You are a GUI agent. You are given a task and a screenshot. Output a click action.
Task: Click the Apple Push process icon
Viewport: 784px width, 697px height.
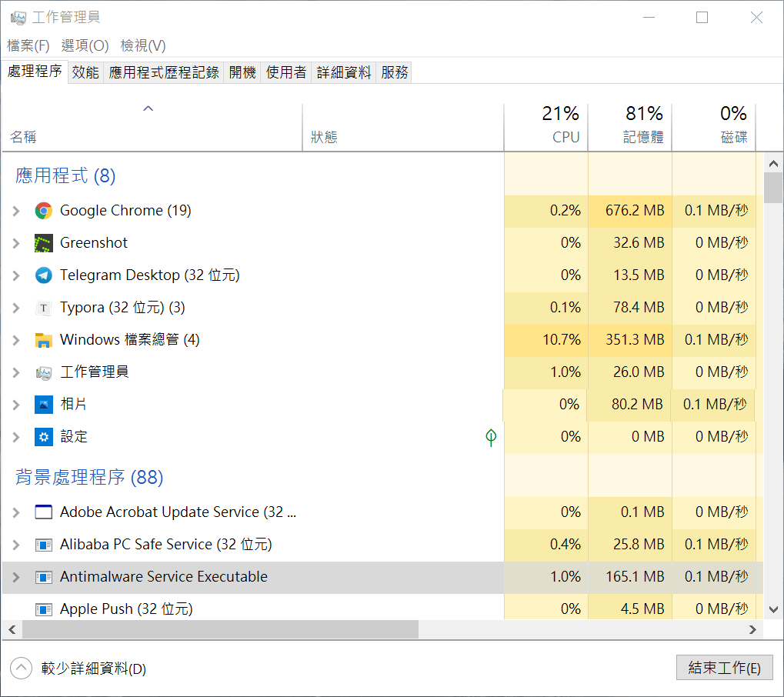44,609
